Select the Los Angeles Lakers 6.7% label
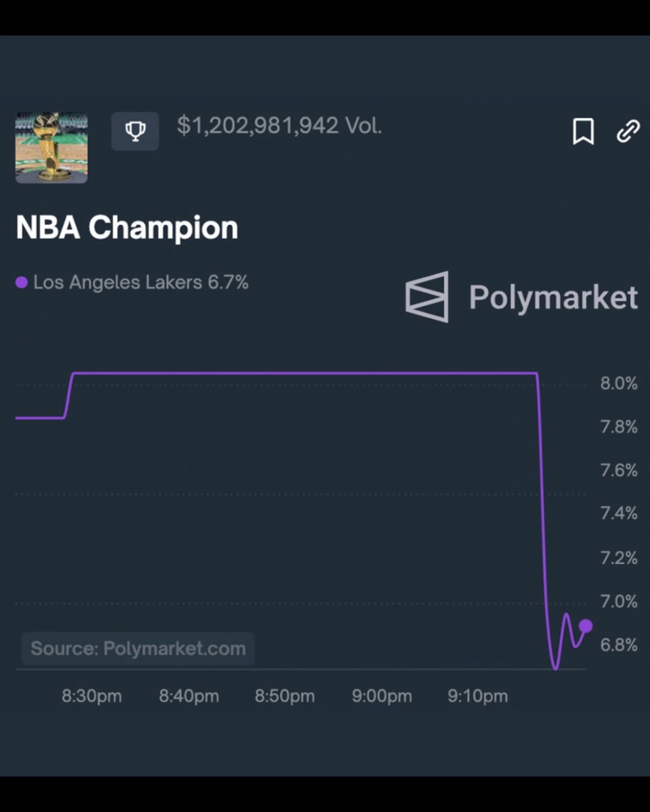The width and height of the screenshot is (650, 812). pos(141,283)
